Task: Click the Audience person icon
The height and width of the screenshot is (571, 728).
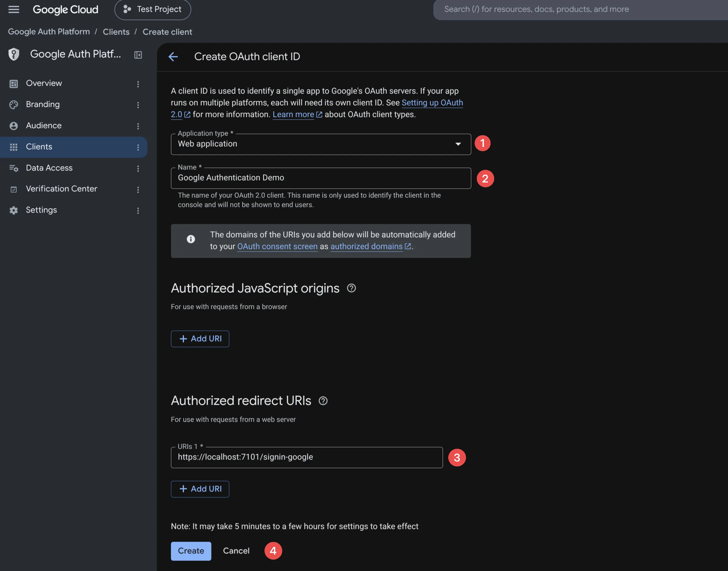Action: (x=14, y=126)
